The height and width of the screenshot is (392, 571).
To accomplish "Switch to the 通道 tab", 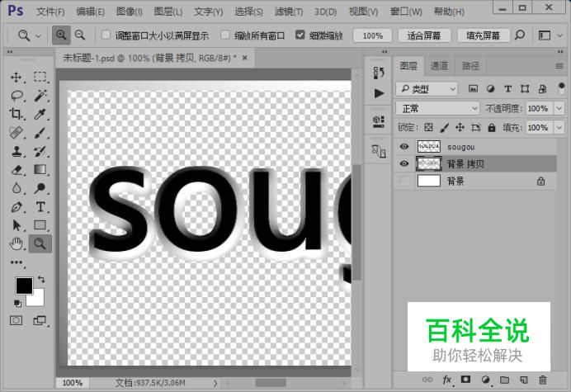I will [x=439, y=66].
